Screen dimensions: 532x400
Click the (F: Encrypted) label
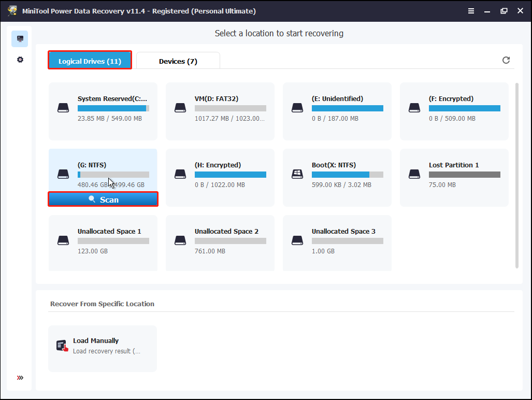pos(451,99)
